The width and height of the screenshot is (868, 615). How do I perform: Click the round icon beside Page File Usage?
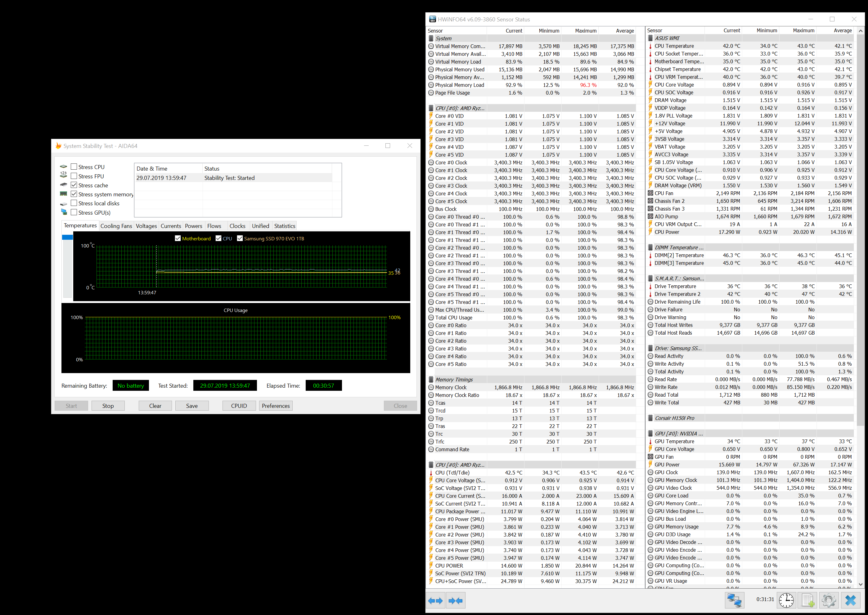pyautogui.click(x=431, y=93)
